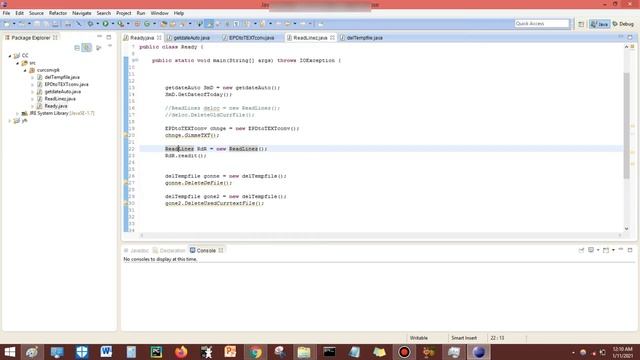
Task: Open the Window menu
Action: tap(159, 13)
